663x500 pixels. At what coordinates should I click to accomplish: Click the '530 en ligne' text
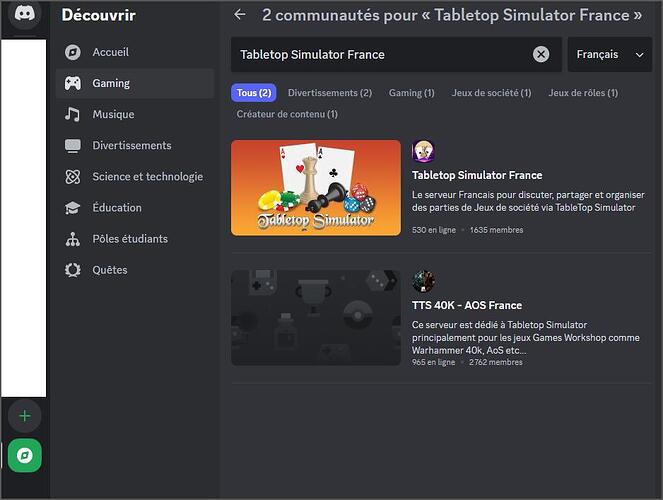(x=434, y=230)
